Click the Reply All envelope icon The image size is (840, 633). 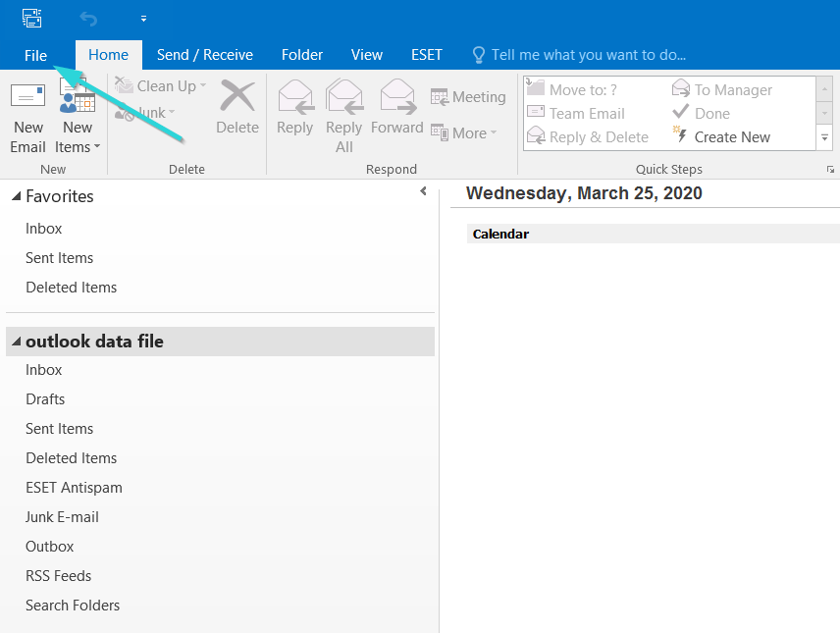point(343,96)
